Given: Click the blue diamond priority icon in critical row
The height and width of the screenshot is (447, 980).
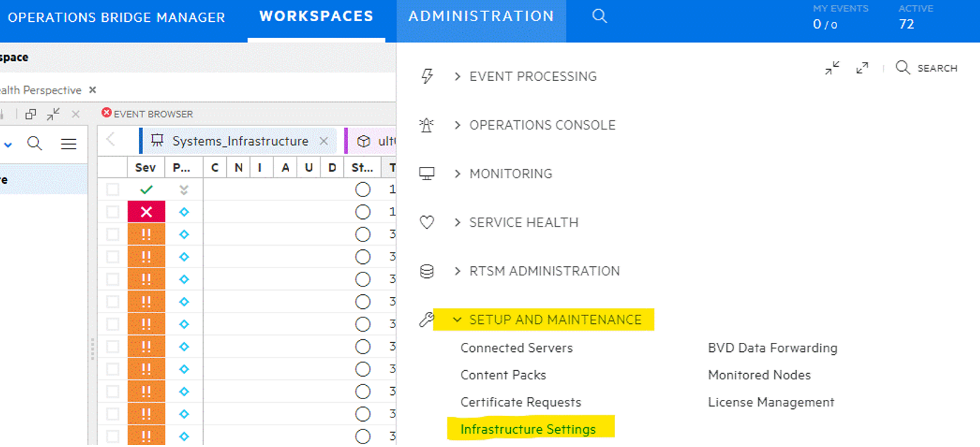Looking at the screenshot, I should click(x=184, y=212).
